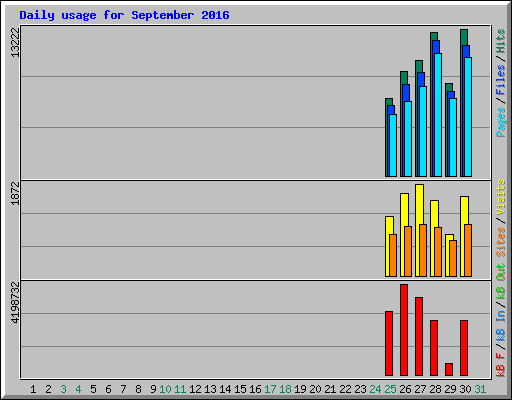
Task: Select the red kB bar for day 25
Action: pyautogui.click(x=389, y=344)
